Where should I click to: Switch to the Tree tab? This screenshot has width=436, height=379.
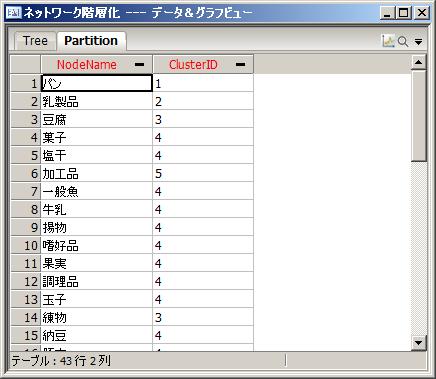pyautogui.click(x=35, y=41)
